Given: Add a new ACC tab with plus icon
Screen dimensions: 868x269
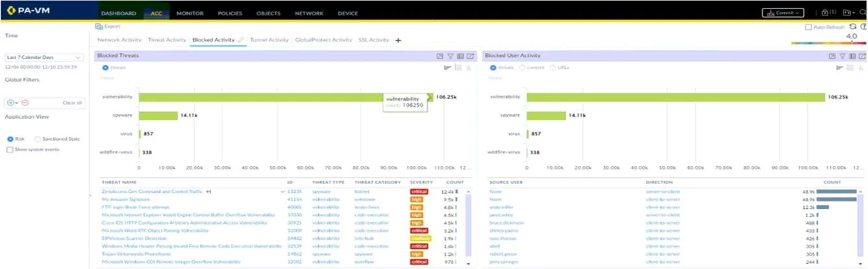Looking at the screenshot, I should [x=398, y=40].
